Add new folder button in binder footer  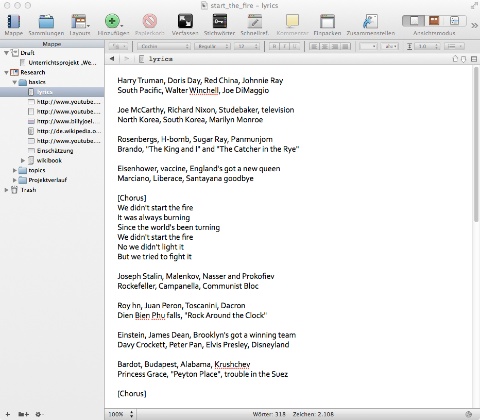click(x=23, y=414)
